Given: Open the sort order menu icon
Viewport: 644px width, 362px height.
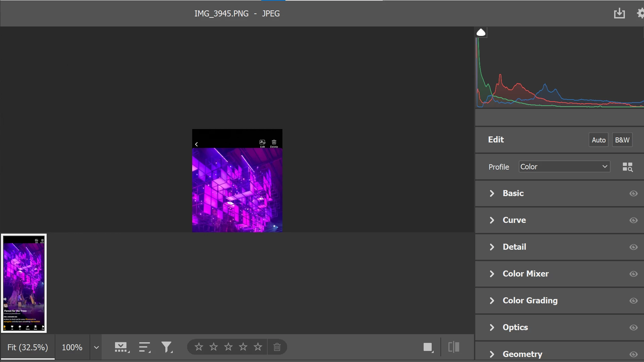Looking at the screenshot, I should (x=145, y=347).
